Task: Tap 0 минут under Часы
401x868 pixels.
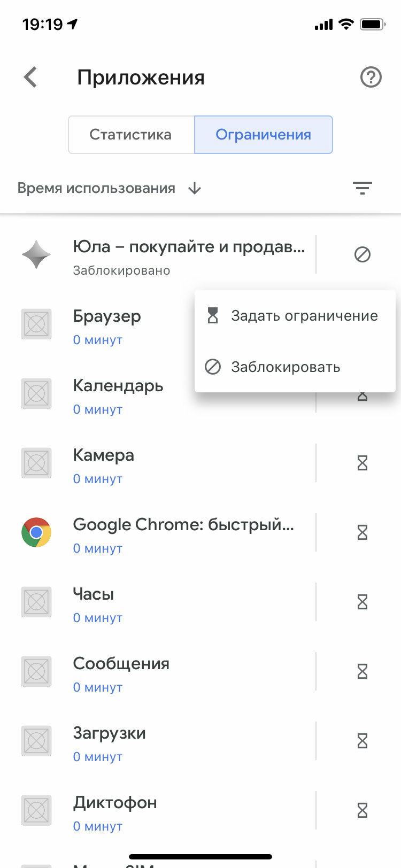Action: point(98,618)
